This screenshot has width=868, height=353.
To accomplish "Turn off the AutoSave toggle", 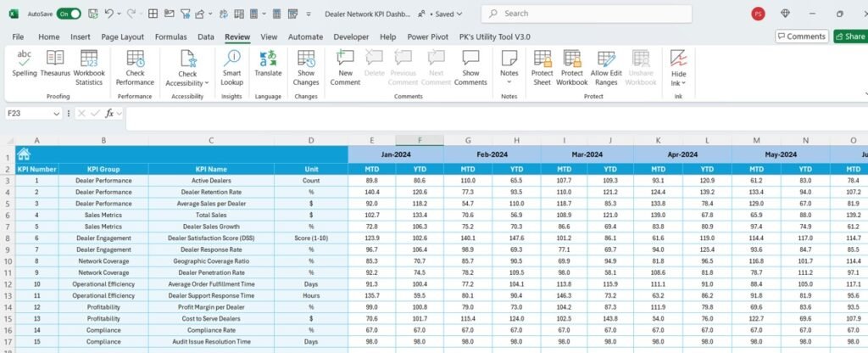I will coord(69,14).
